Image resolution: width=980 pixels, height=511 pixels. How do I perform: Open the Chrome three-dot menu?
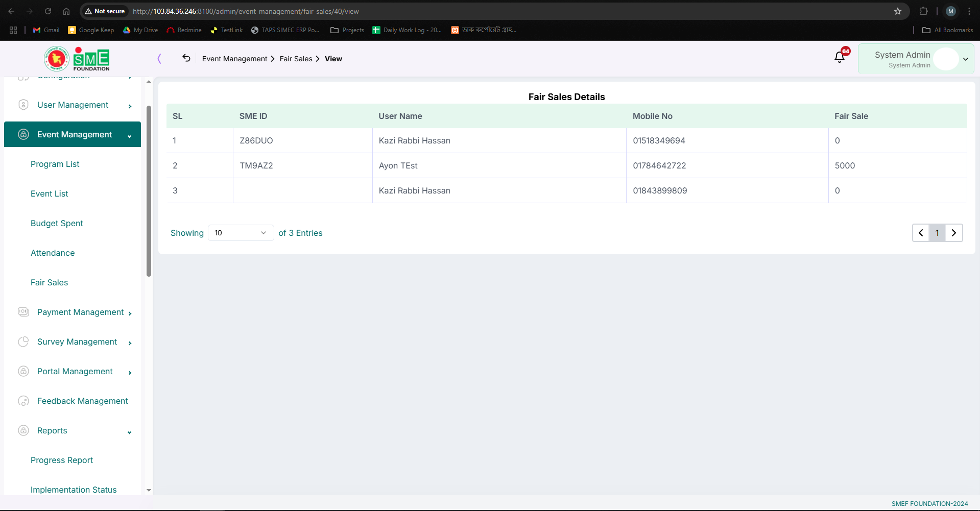click(x=969, y=11)
